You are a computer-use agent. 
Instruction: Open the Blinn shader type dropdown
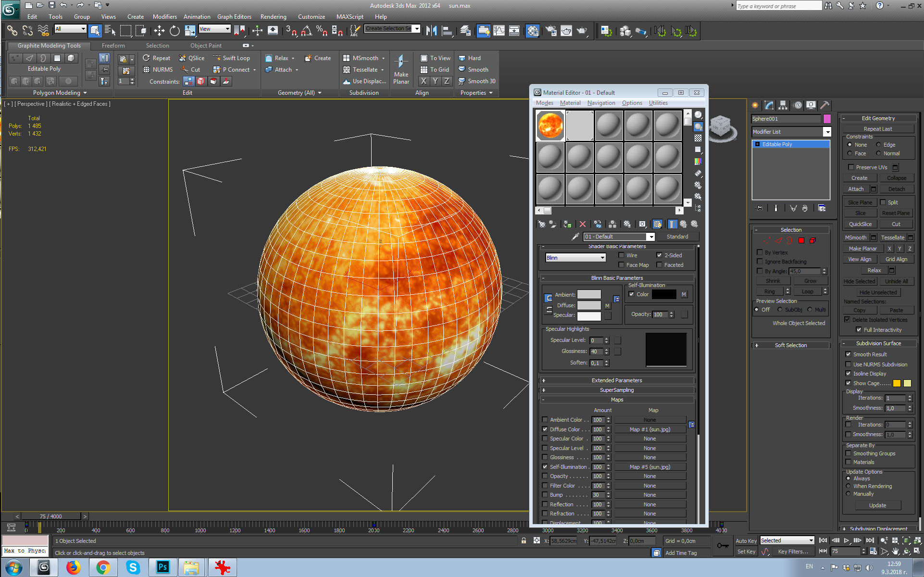point(575,258)
